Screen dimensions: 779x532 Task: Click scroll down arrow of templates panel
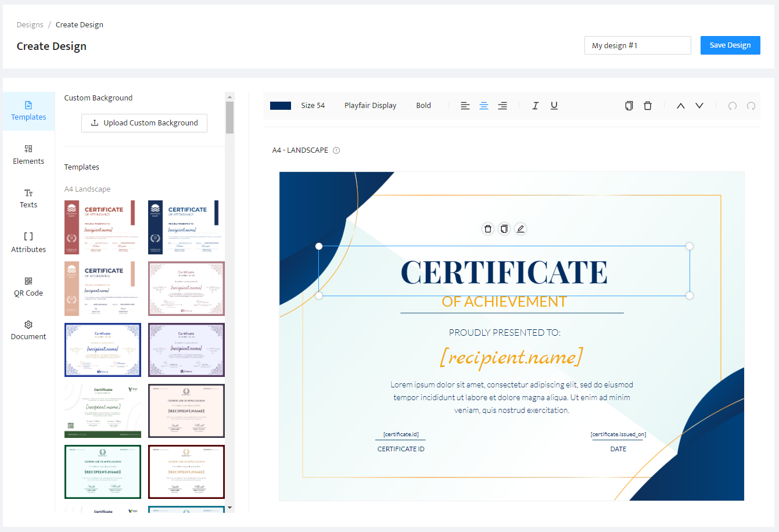229,508
